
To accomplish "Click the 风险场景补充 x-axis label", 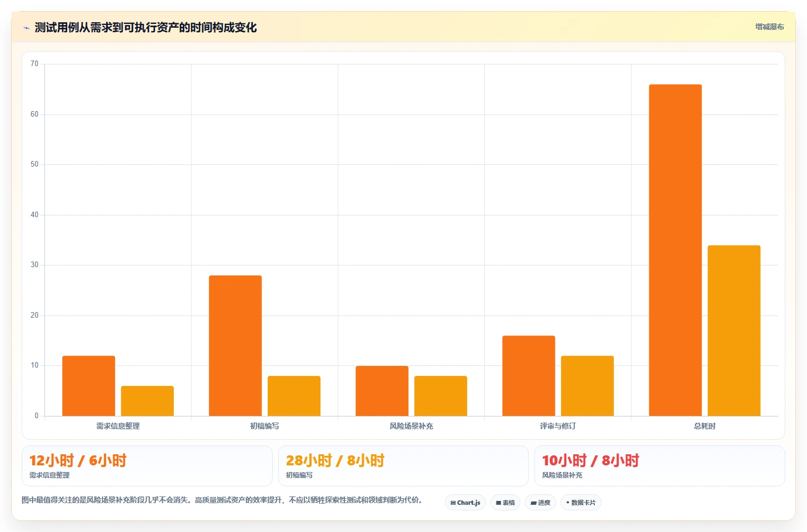I will (x=411, y=426).
